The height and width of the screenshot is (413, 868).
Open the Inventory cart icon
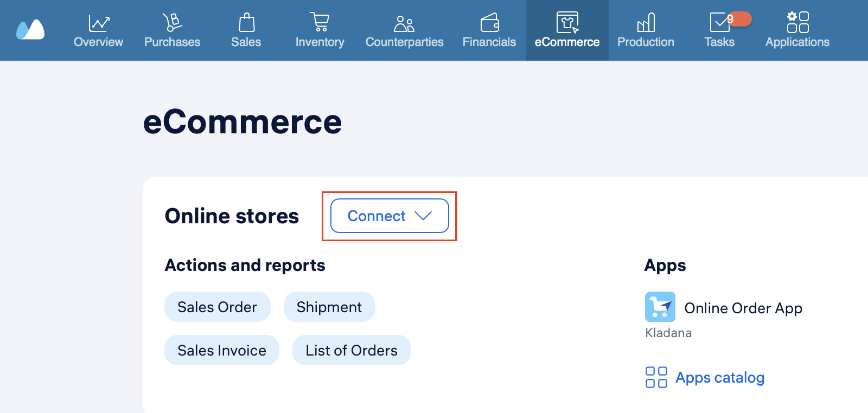tap(320, 22)
